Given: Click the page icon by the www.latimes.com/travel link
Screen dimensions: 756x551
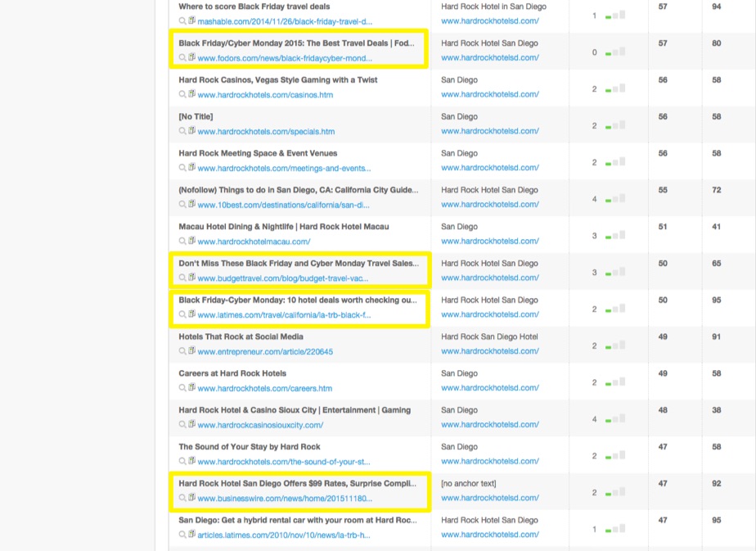Looking at the screenshot, I should (x=192, y=314).
